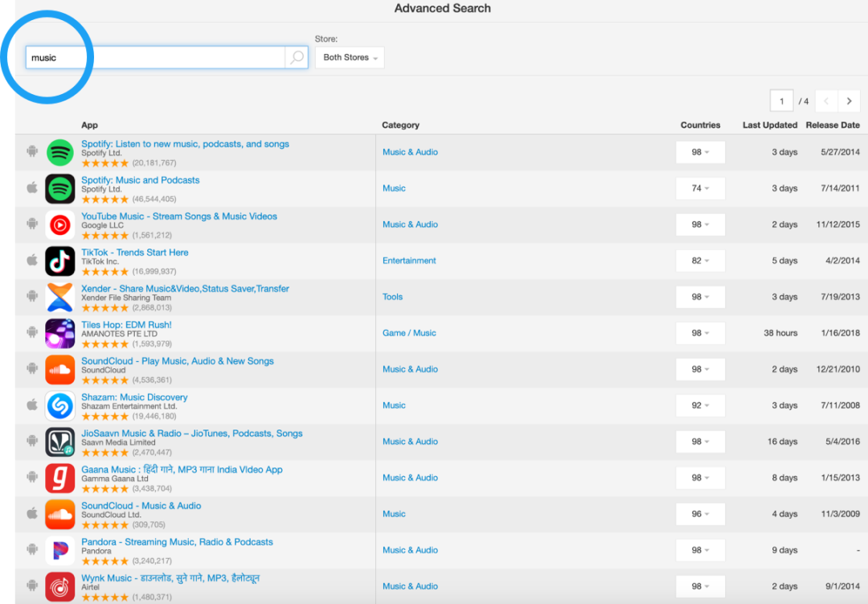Open JioSaavn Music & Radio link
The image size is (868, 604).
coord(192,433)
